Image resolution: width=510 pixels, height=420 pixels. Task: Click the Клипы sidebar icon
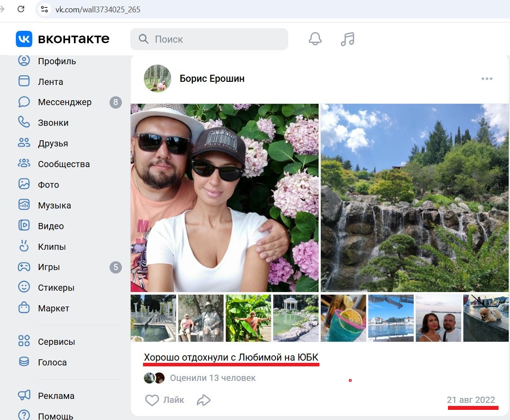point(24,246)
